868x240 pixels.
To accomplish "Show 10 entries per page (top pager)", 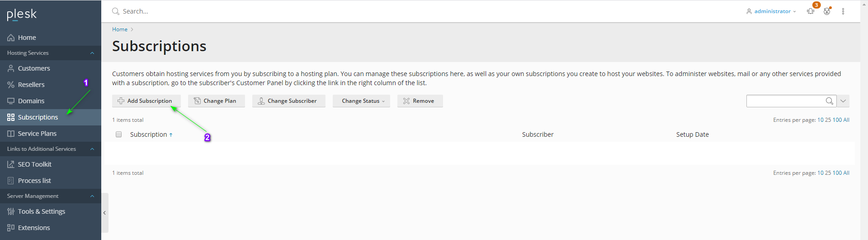I will click(x=820, y=120).
